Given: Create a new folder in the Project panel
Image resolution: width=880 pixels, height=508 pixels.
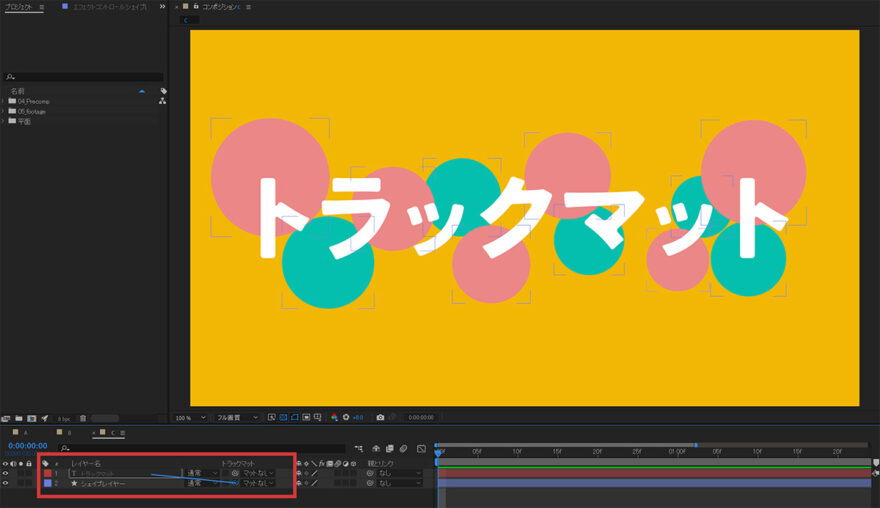Looking at the screenshot, I should 19,418.
